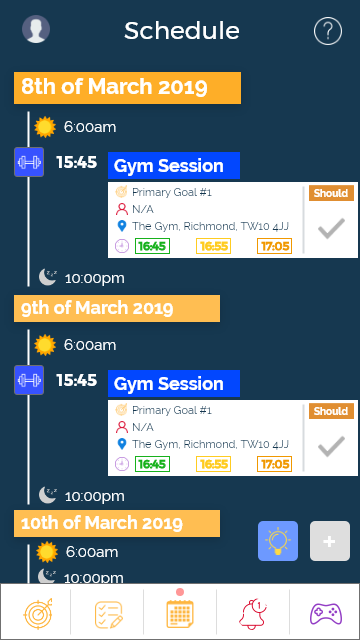Viewport: 360px width, 640px height.
Task: Mark 8th March Gym Session as done
Action: click(331, 228)
